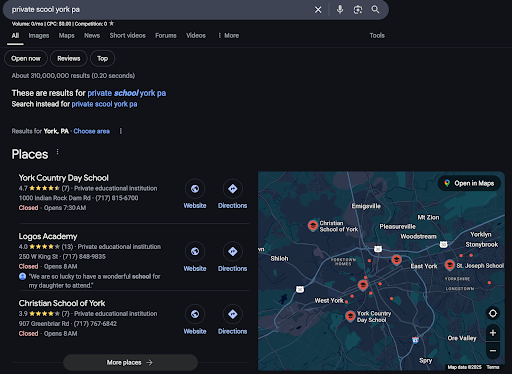Open York Country Day School website icon

coord(195,189)
